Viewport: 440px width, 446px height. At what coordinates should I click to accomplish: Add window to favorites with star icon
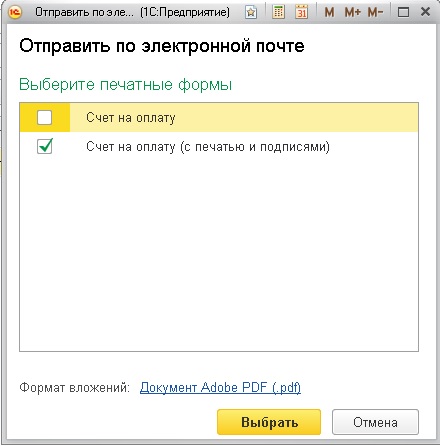[x=251, y=13]
